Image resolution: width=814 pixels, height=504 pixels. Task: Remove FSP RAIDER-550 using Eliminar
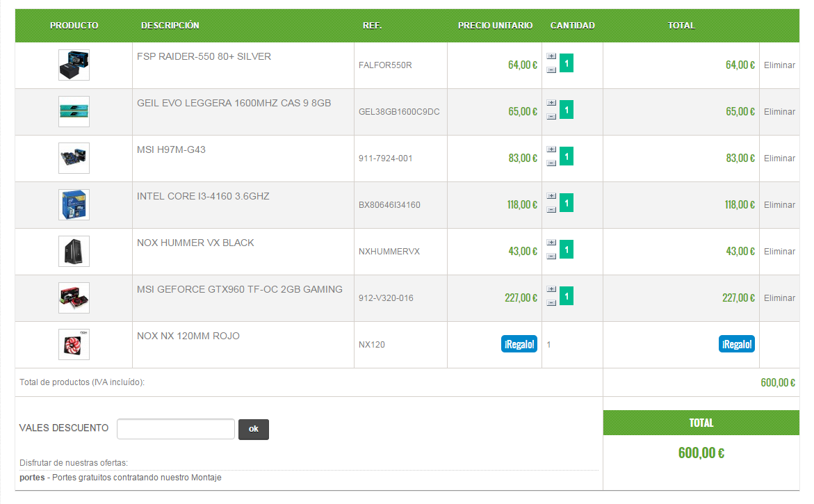pos(779,65)
